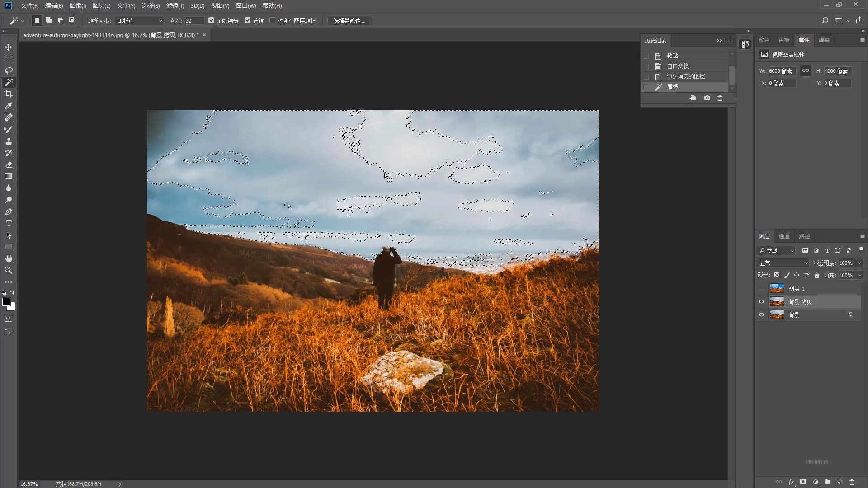Select the Eraser tool
This screenshot has height=488, width=868.
point(9,165)
